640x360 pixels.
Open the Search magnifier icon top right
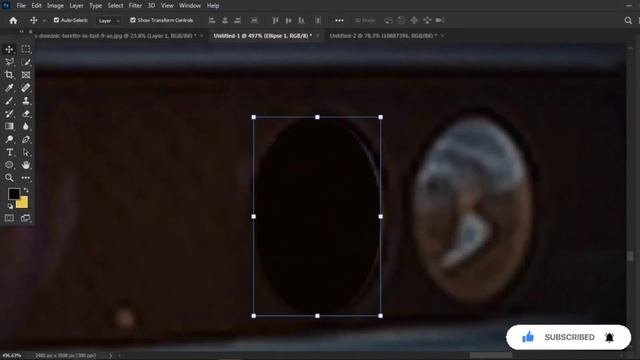(x=628, y=20)
